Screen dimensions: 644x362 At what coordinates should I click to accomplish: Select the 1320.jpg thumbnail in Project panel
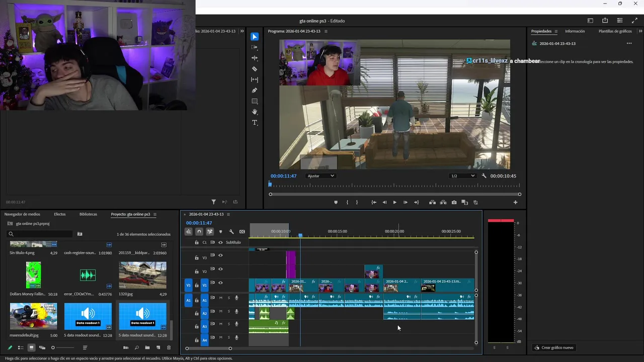pyautogui.click(x=142, y=275)
